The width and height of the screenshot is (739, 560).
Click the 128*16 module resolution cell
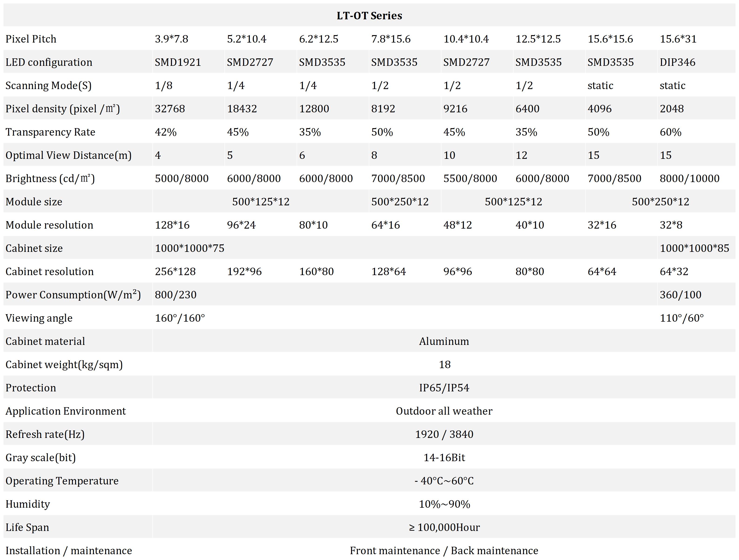pos(172,225)
